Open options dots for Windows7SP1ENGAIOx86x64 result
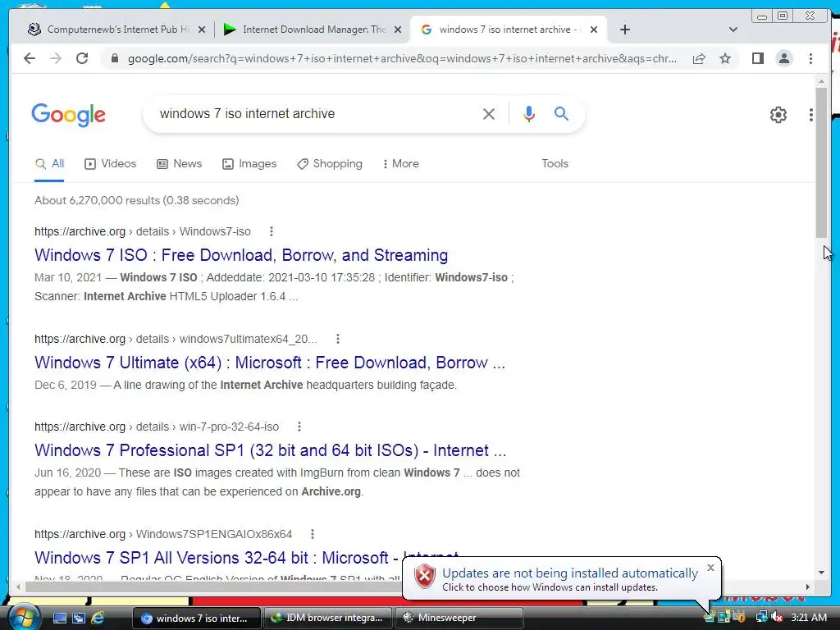 point(313,534)
